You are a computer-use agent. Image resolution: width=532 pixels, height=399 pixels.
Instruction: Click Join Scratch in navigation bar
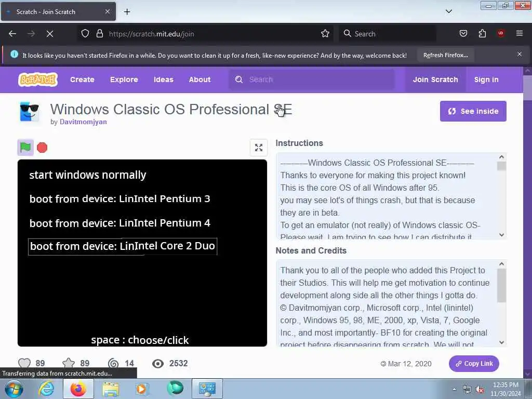pos(435,79)
